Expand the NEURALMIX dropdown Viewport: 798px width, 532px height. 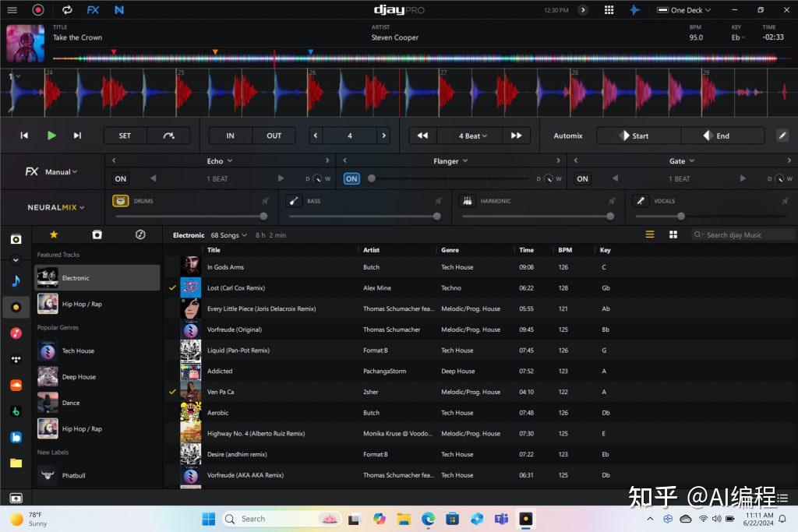click(x=56, y=207)
